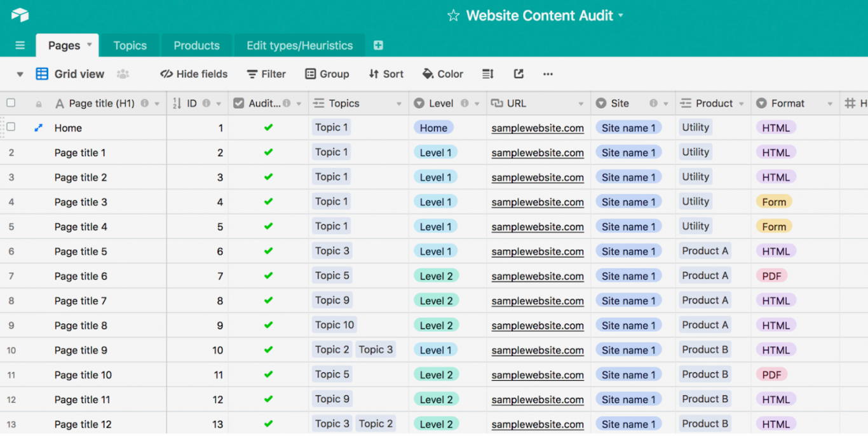Viewport: 868px width, 436px height.
Task: Click the checkbox field icon in Audit header
Action: (x=239, y=103)
